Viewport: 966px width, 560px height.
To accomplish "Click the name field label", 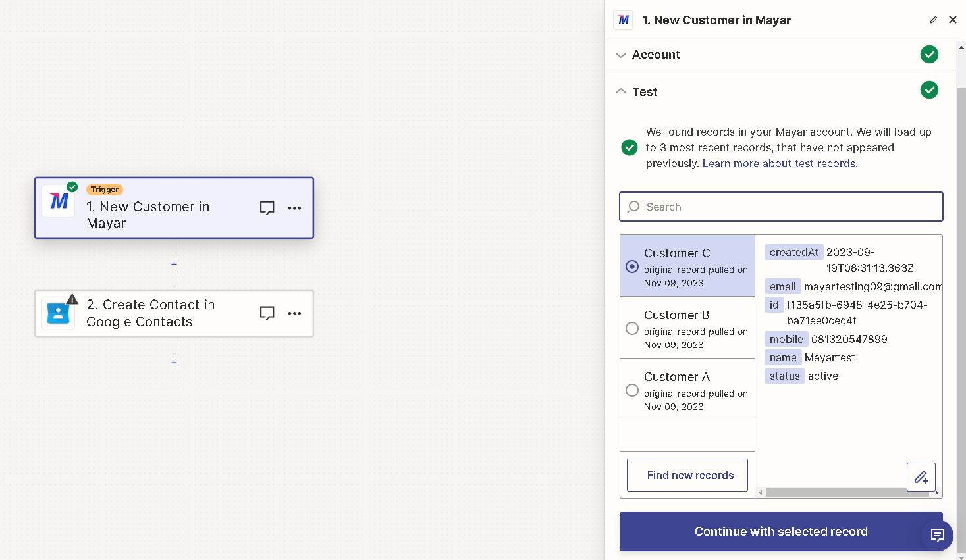I will tap(783, 357).
